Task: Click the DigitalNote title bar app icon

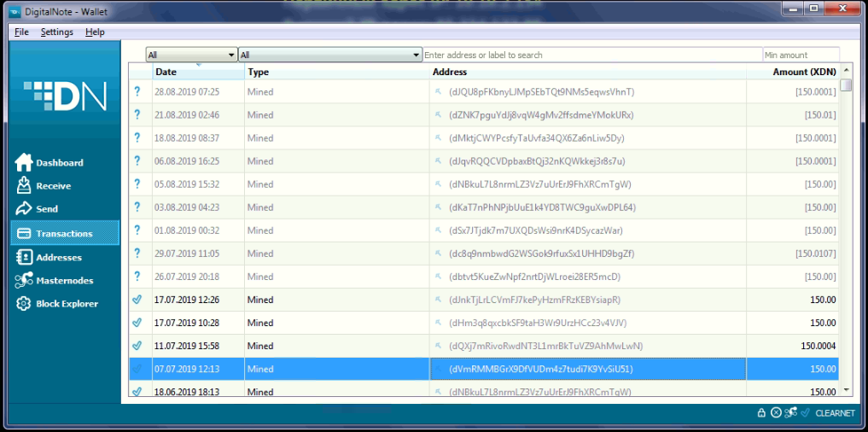Action: [15, 12]
